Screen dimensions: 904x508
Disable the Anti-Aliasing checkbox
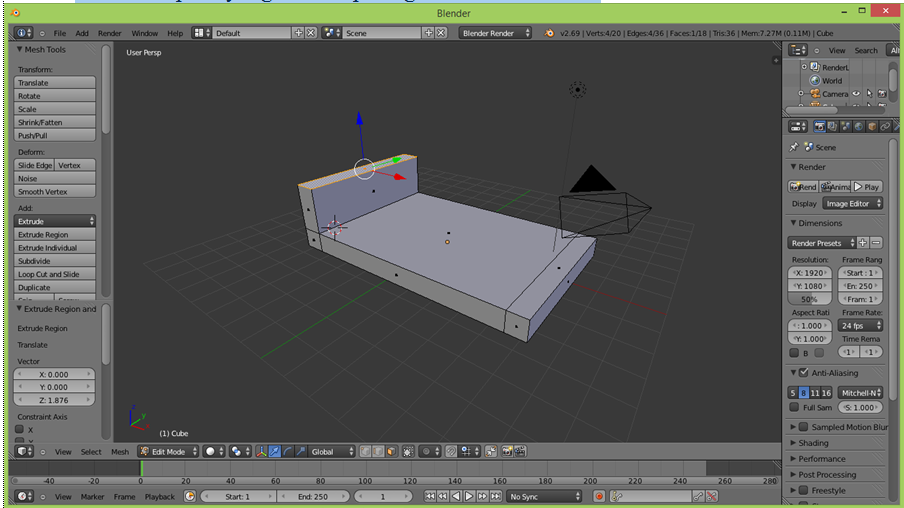coord(804,373)
